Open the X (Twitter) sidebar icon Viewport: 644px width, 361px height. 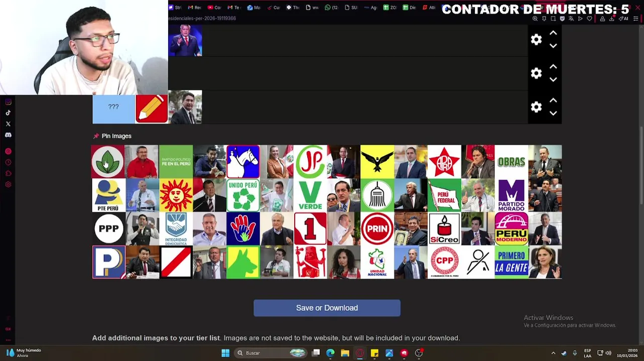[x=8, y=124]
